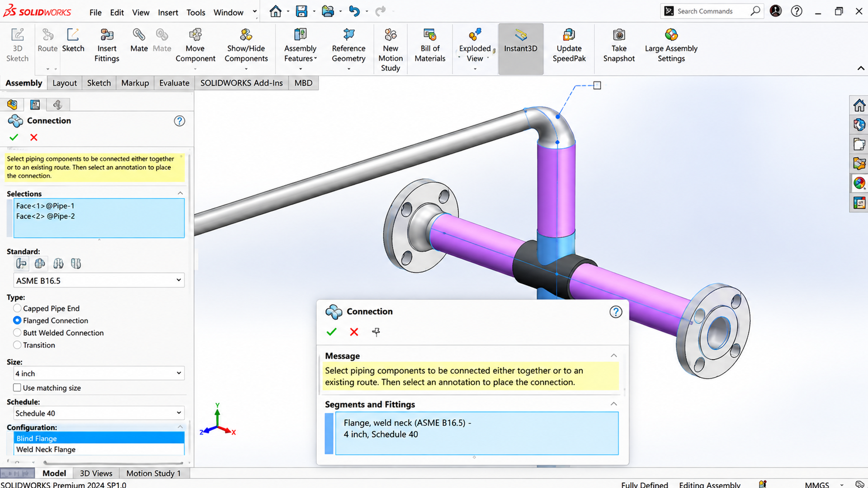Open the File menu
The width and height of the screenshot is (868, 488).
tap(95, 12)
